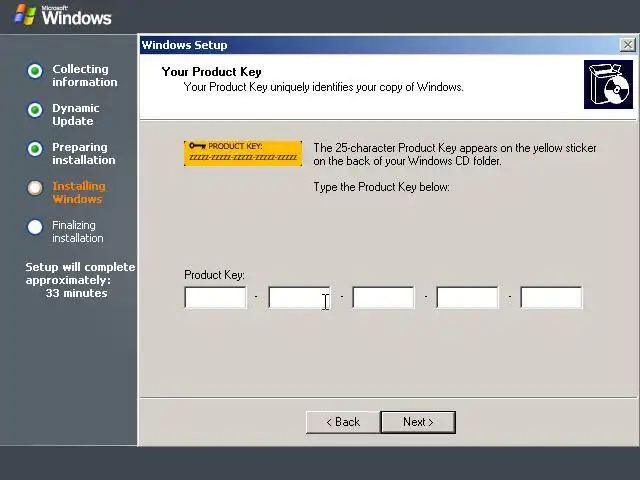Image resolution: width=640 pixels, height=480 pixels.
Task: Click the second Product Key input box
Action: coord(300,298)
